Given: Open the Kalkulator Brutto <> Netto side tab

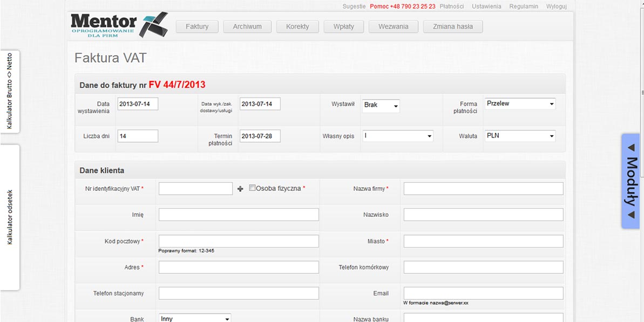Looking at the screenshot, I should tap(10, 91).
